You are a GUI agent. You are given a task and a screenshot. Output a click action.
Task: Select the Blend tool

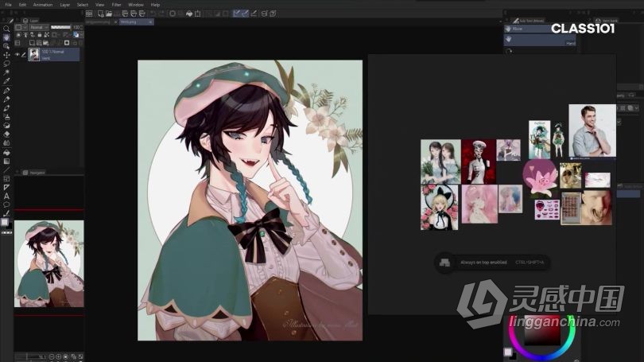[x=6, y=143]
